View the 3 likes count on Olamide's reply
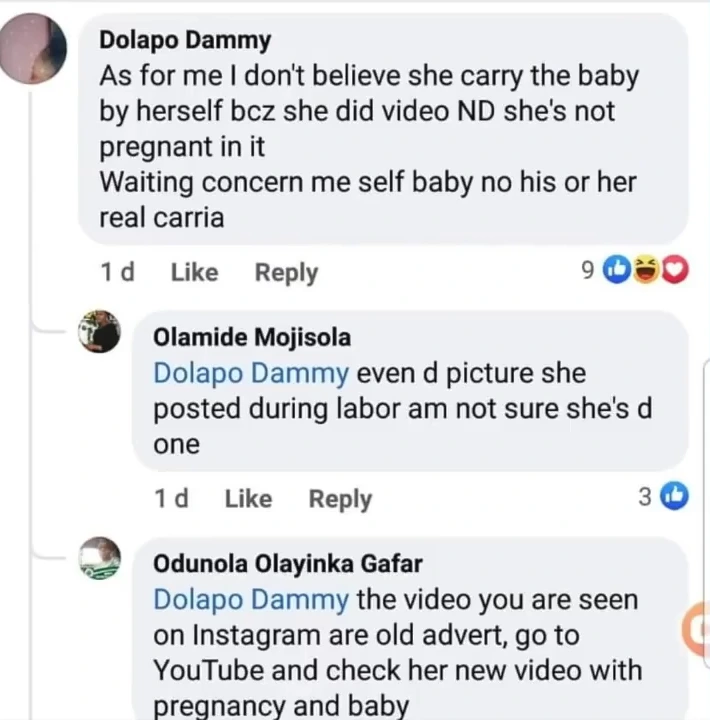710x720 pixels. tap(645, 497)
